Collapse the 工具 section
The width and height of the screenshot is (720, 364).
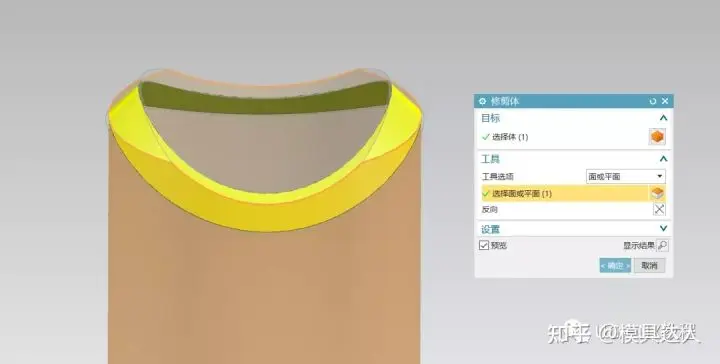click(x=663, y=159)
